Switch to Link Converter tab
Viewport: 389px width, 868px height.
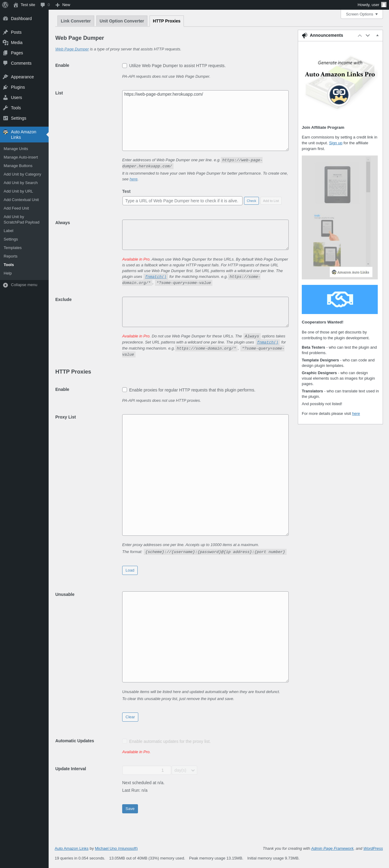pyautogui.click(x=75, y=21)
